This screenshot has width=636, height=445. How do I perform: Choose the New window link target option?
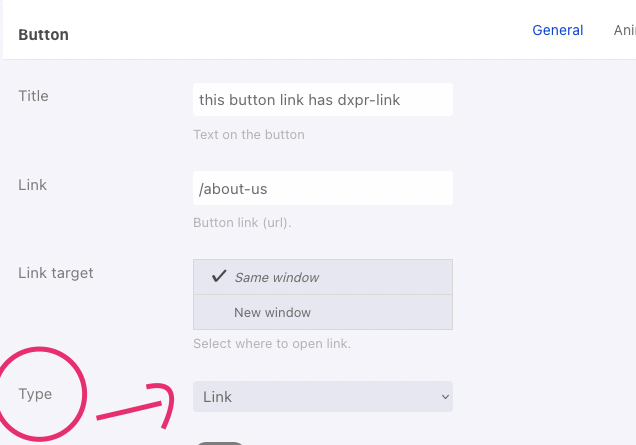click(323, 312)
